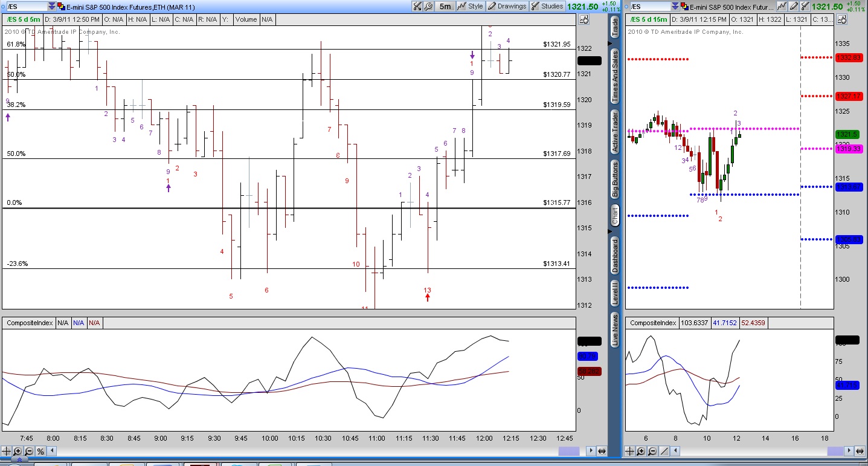This screenshot has height=466, width=868.
Task: Open the Trade sidebar tab
Action: pos(615,27)
